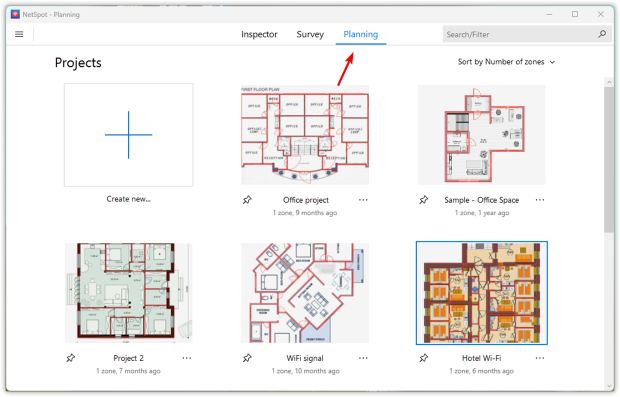Viewport: 620px width, 397px height.
Task: Maximize the NetSpot window
Action: 575,14
